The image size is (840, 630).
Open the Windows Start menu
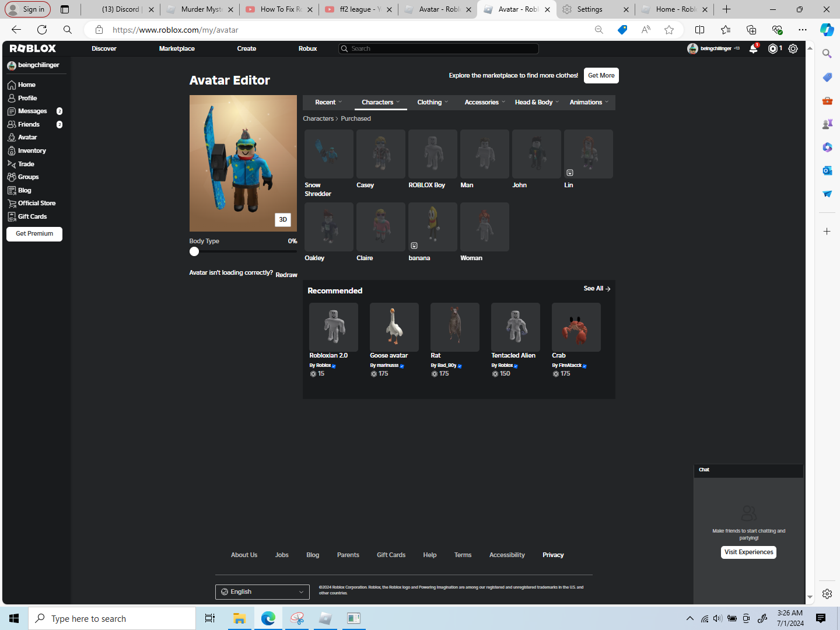(x=14, y=618)
